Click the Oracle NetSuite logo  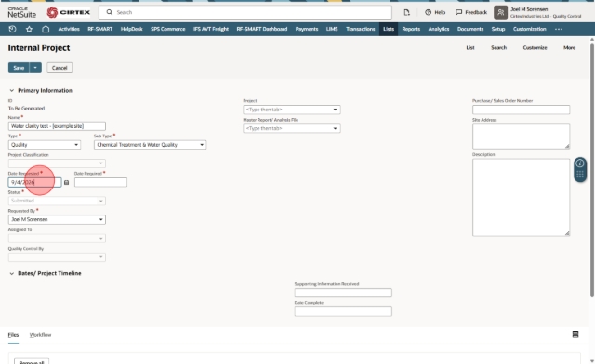(22, 12)
